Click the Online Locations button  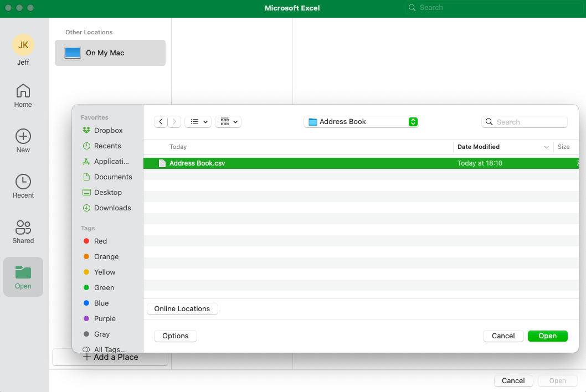[x=182, y=308]
